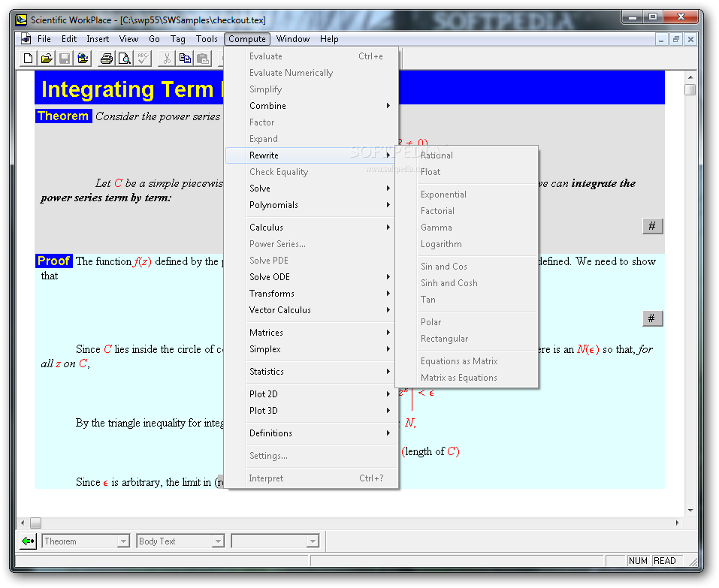Open Print Preview magnifier icon
This screenshot has width=719, height=588.
125,59
